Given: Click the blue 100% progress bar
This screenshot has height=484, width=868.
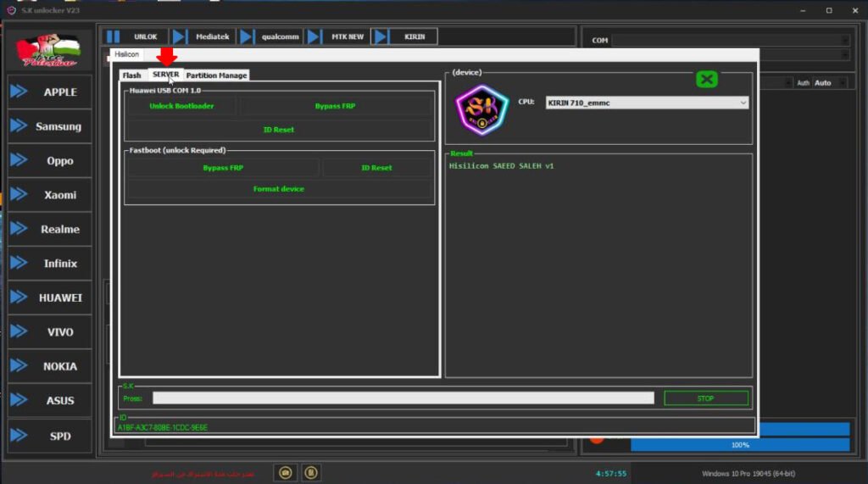Looking at the screenshot, I should 740,445.
